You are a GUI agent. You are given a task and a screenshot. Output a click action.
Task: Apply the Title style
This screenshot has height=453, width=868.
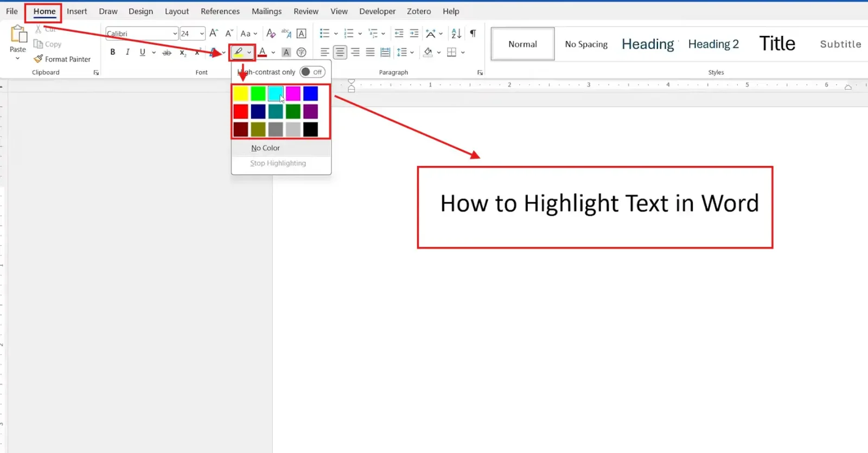tap(777, 43)
